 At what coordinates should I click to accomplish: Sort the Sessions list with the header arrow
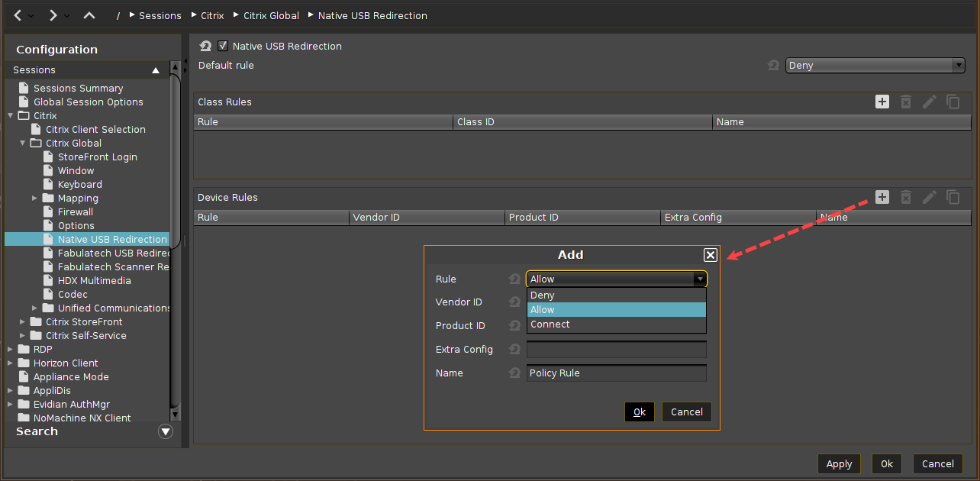(x=155, y=69)
